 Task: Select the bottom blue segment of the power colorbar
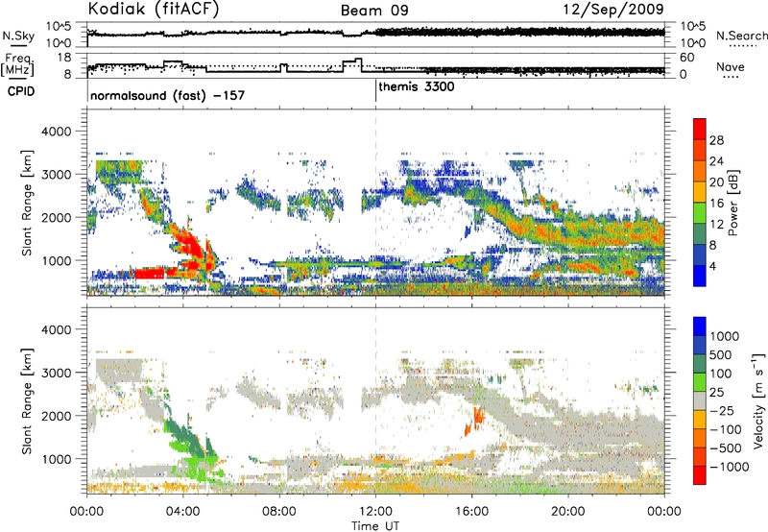click(700, 276)
